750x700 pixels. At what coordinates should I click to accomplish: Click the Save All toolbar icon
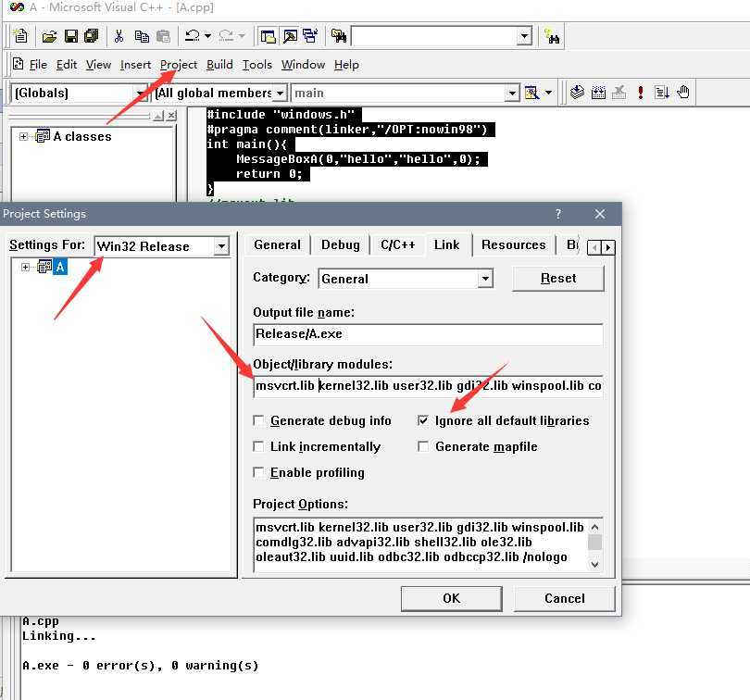(92, 36)
